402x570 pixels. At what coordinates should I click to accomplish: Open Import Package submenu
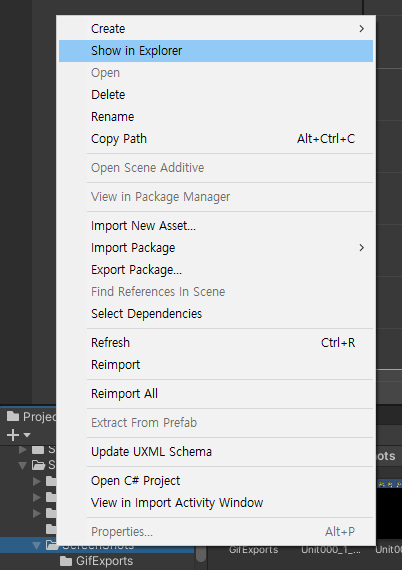click(x=216, y=248)
